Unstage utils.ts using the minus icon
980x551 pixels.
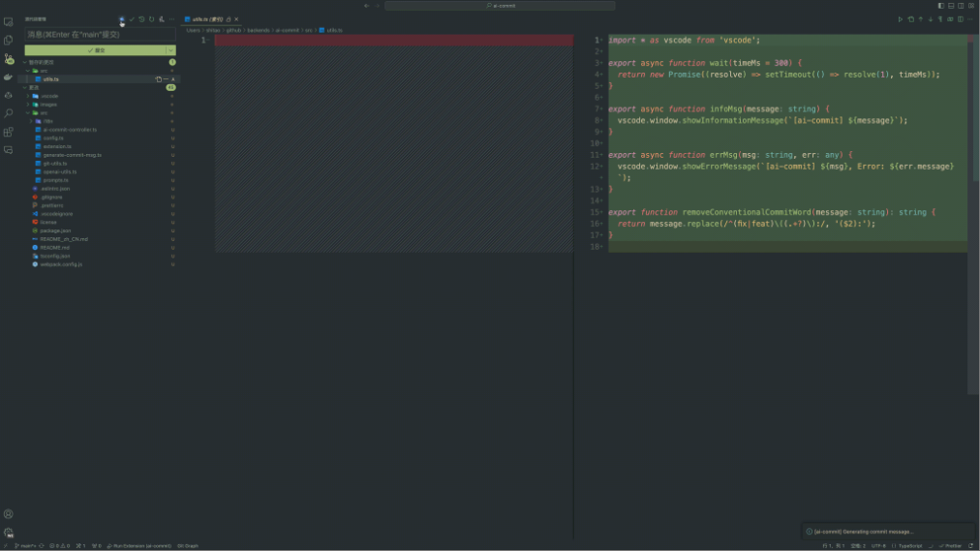(166, 79)
